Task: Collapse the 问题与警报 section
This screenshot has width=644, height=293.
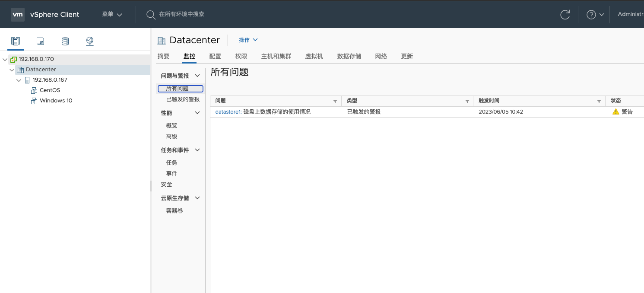Action: pyautogui.click(x=197, y=76)
